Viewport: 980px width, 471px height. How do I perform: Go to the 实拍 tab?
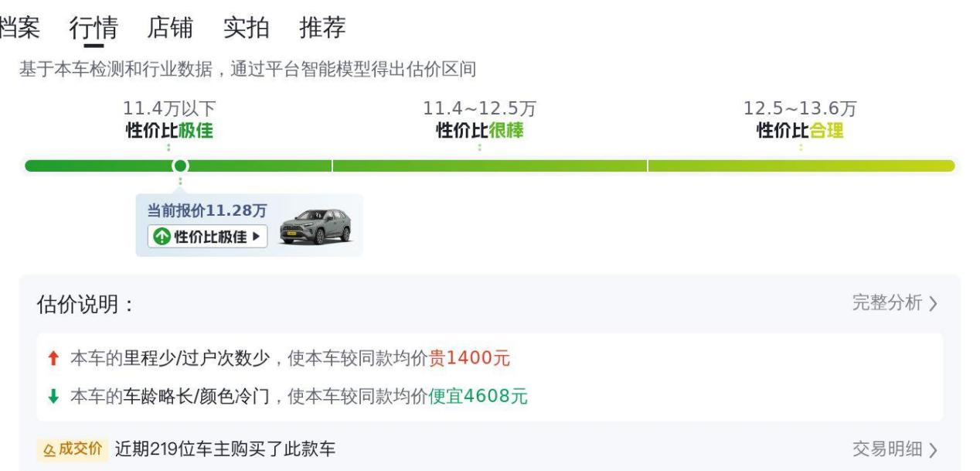tap(246, 28)
